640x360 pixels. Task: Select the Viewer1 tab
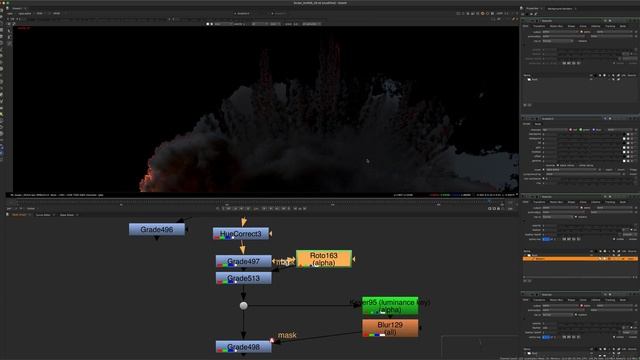17,8
